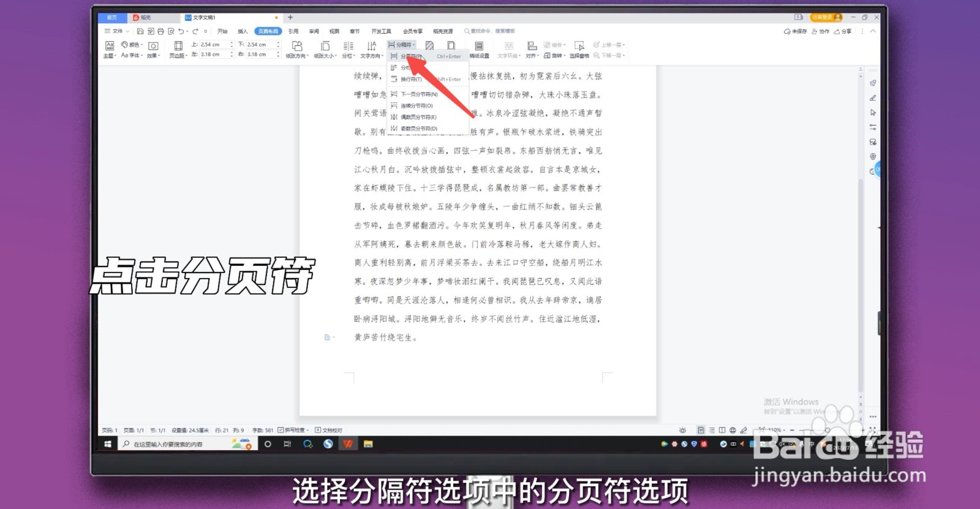Switch to 插入 (Insert) ribbon tab
980x509 pixels.
[x=243, y=31]
